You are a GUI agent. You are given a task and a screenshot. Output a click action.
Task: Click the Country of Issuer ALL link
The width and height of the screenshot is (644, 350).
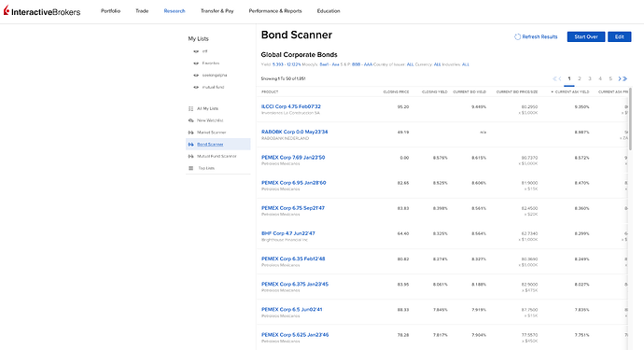click(x=410, y=64)
